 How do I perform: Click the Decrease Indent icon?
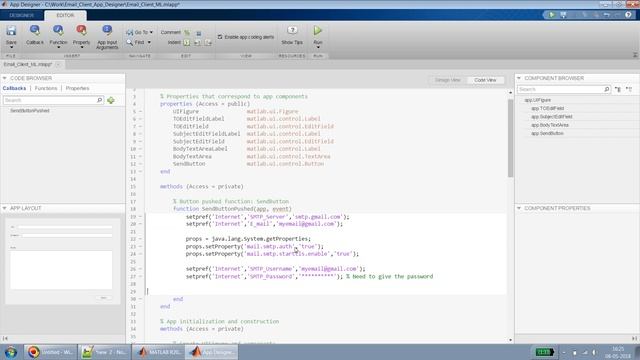208,42
